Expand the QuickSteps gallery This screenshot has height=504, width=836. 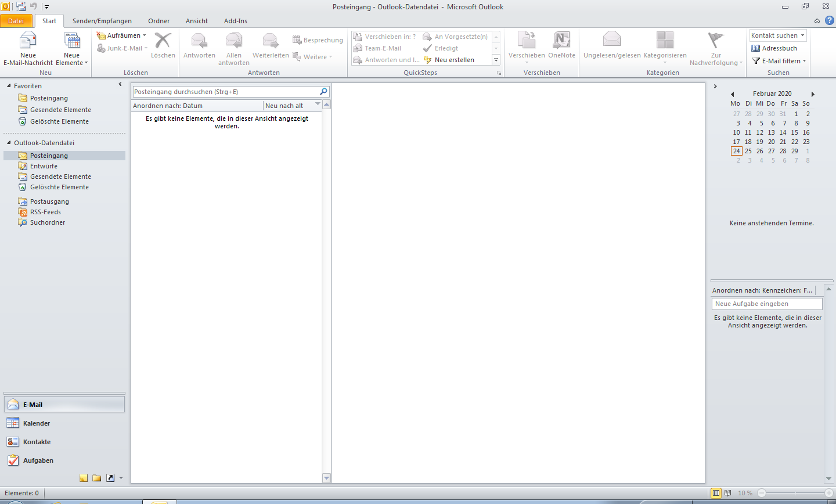pyautogui.click(x=496, y=60)
